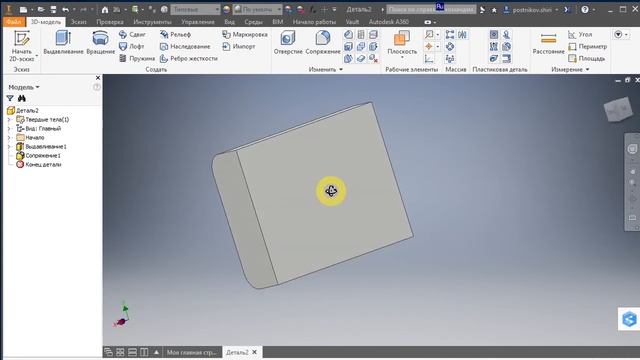Click the favorites star icon in title bar
This screenshot has height=360, width=640.
click(494, 10)
